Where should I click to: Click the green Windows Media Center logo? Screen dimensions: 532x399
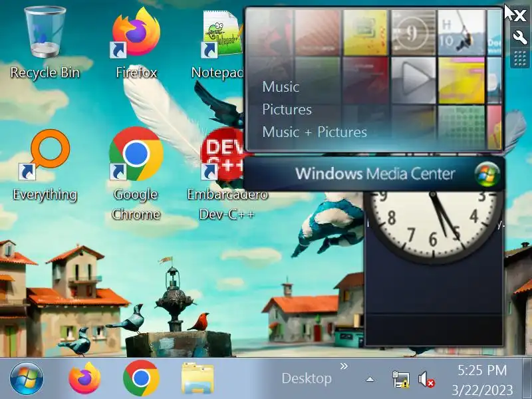pos(487,174)
